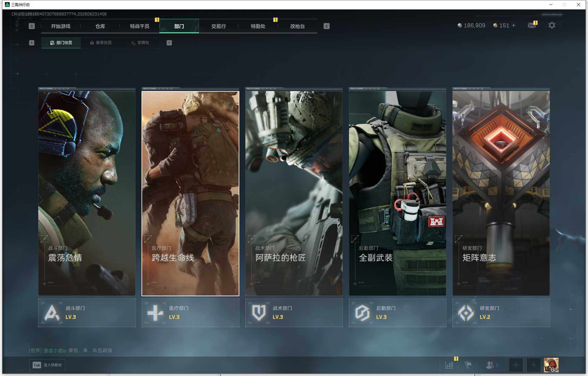Click the CN UID text at top
This screenshot has width=588, height=376.
[59, 14]
